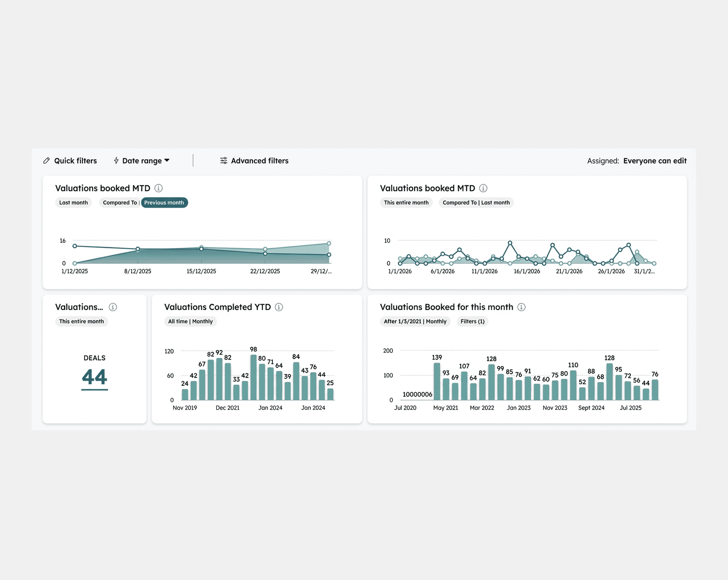Click info icon beside truncated Valuations... title
This screenshot has height=580, width=728.
(x=113, y=307)
